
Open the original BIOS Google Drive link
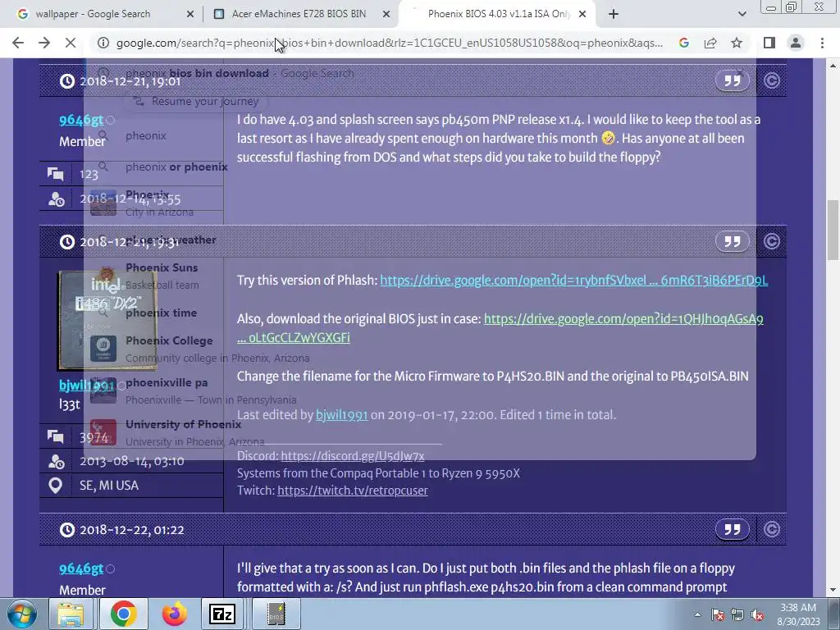623,319
